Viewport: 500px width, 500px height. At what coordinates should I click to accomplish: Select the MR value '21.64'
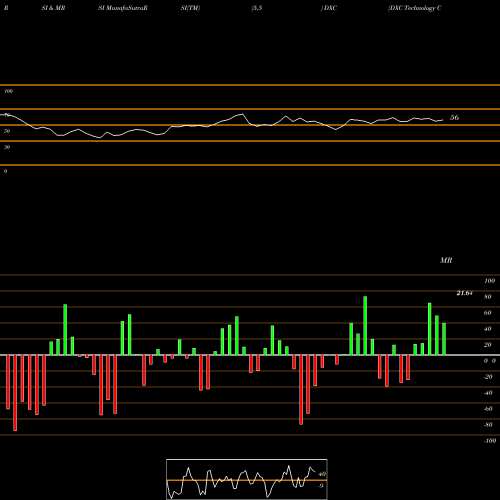click(464, 293)
